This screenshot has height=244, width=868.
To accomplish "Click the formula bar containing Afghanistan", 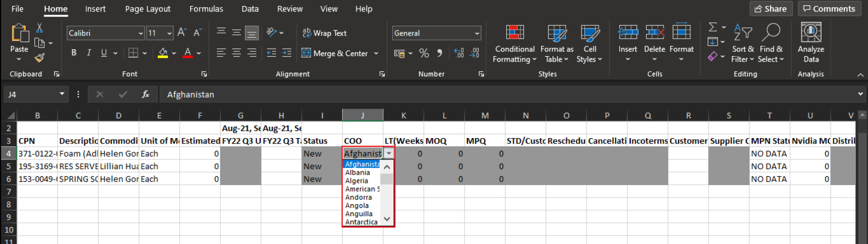I will coord(508,94).
